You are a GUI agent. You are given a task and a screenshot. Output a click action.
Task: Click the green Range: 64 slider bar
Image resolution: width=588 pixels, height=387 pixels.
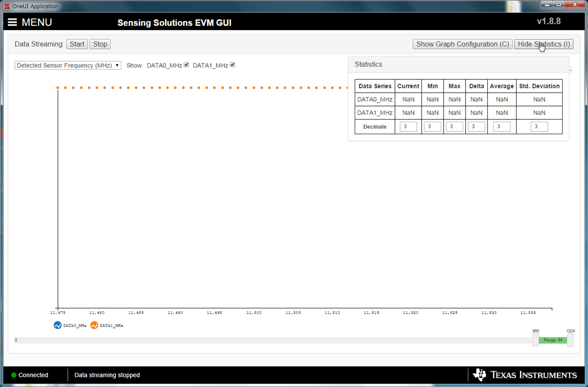pyautogui.click(x=553, y=340)
